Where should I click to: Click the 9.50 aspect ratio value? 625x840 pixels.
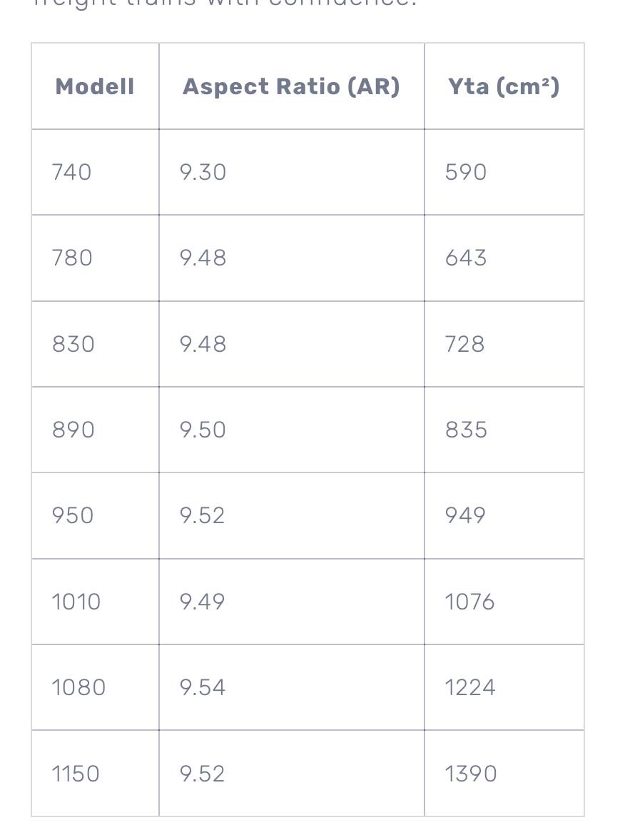[x=203, y=430]
